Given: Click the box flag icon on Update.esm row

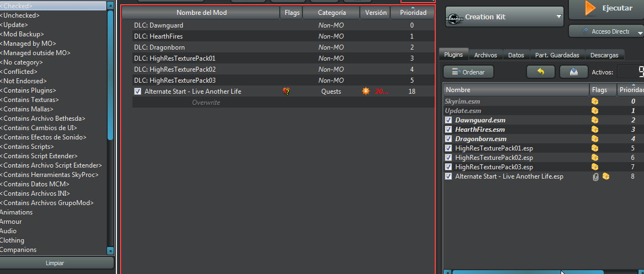Looking at the screenshot, I should 594,111.
